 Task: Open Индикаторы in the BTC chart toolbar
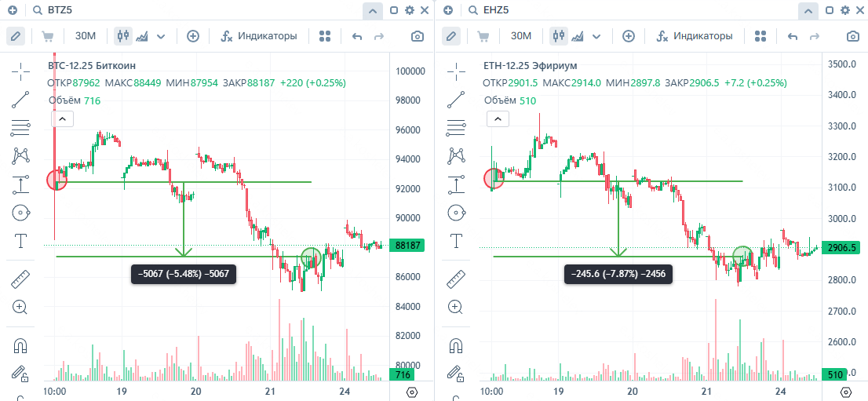point(259,36)
